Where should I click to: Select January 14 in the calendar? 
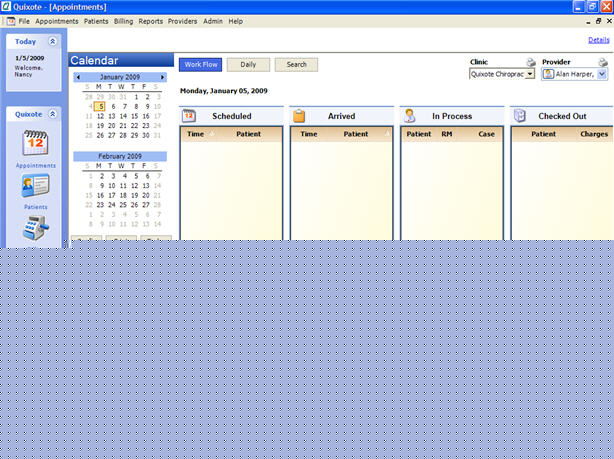coord(123,116)
